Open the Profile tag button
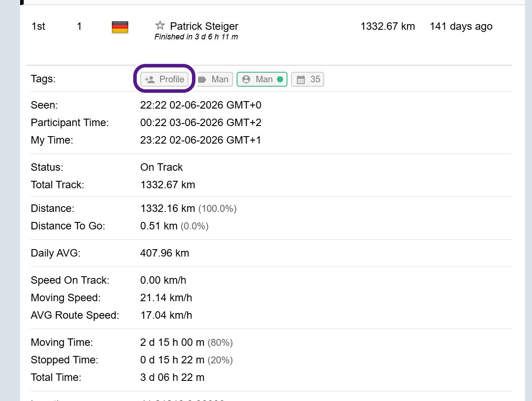 165,79
